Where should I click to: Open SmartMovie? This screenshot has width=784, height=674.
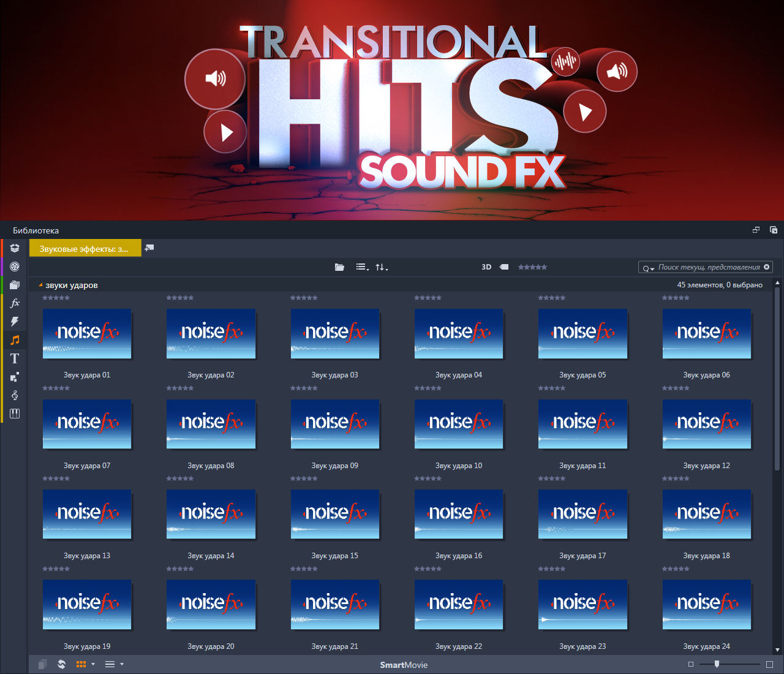pyautogui.click(x=404, y=665)
